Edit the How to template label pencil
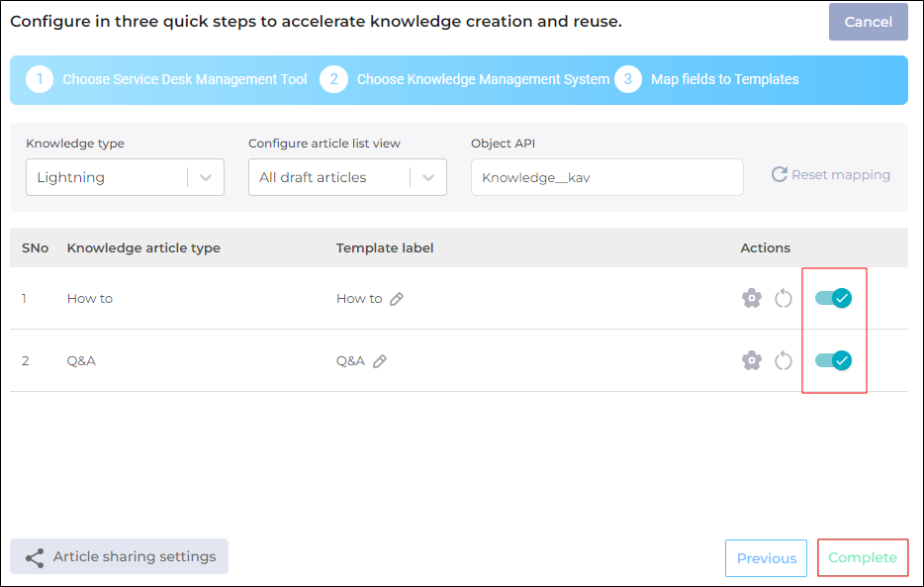924x587 pixels. 397,299
